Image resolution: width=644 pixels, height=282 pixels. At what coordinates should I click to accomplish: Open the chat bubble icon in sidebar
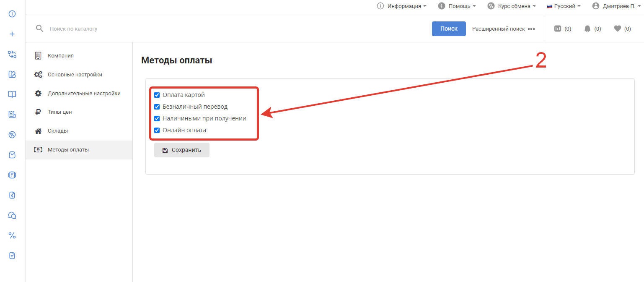(x=12, y=215)
